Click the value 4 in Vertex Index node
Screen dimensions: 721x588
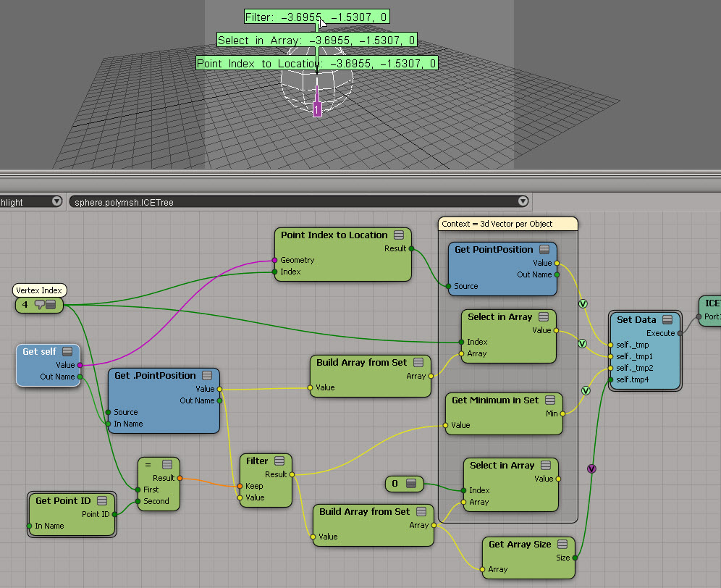pyautogui.click(x=25, y=305)
